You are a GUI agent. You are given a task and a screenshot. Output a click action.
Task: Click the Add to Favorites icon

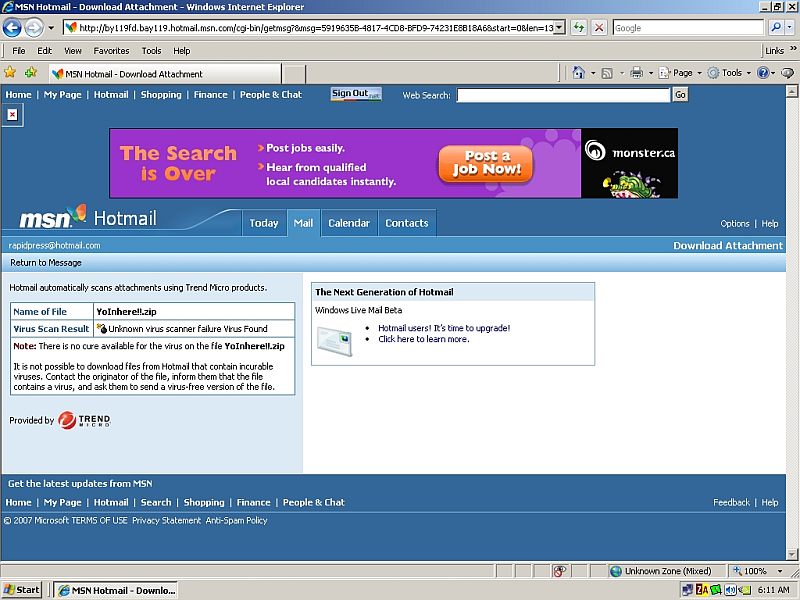[30, 73]
